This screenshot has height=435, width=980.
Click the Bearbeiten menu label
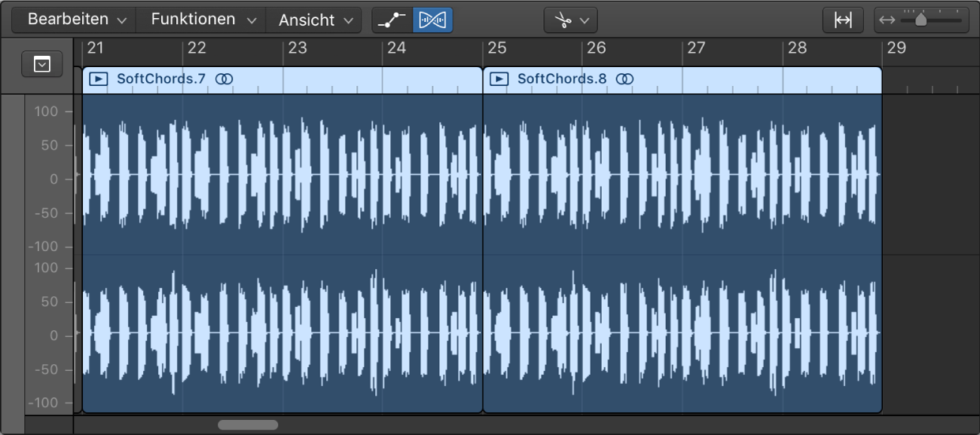[x=64, y=20]
